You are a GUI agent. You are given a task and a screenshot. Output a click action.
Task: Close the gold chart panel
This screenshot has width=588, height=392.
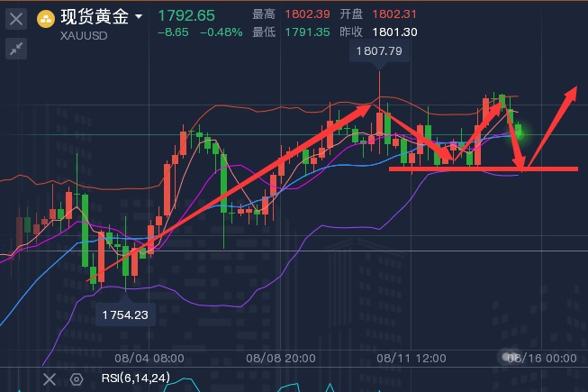16,18
